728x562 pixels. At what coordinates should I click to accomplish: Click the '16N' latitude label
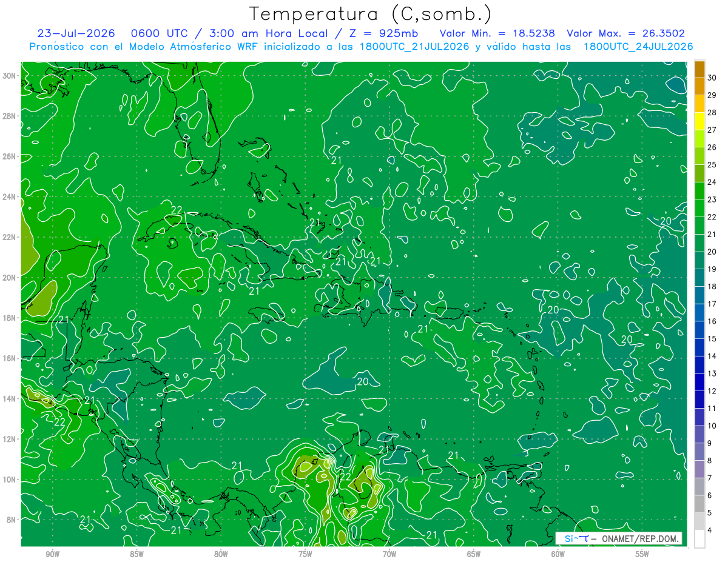coord(9,358)
